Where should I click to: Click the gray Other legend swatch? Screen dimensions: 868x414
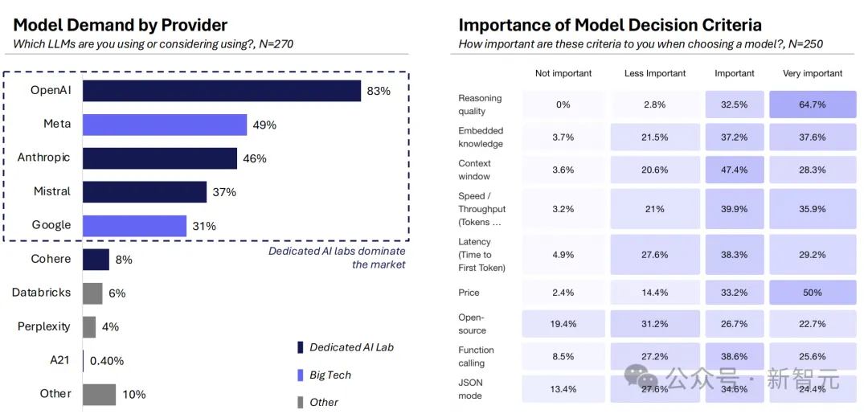click(300, 403)
